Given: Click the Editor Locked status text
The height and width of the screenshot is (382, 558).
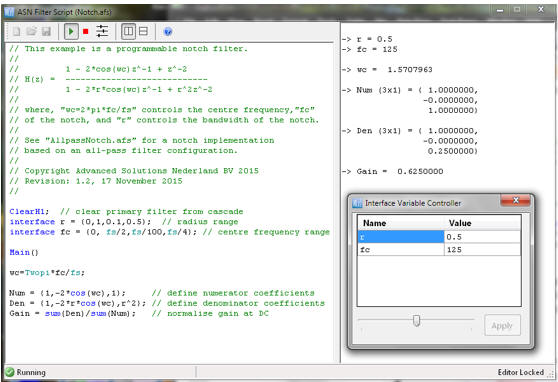Looking at the screenshot, I should pos(520,372).
